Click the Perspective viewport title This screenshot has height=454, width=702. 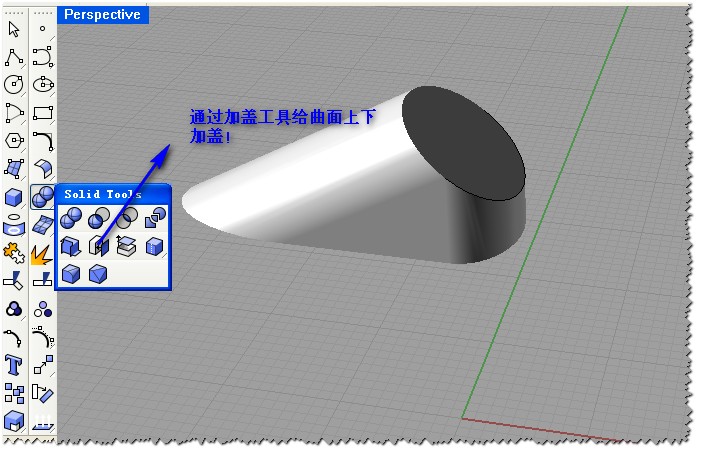(x=103, y=14)
